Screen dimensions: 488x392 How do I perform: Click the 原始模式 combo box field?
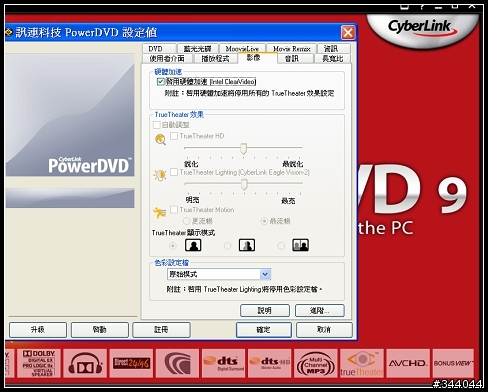(x=219, y=274)
